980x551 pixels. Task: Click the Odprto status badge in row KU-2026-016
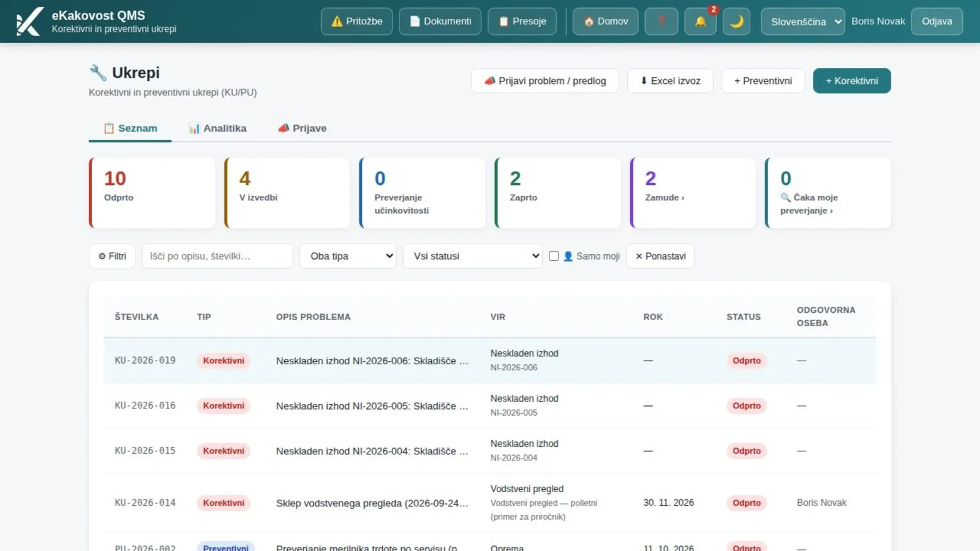(747, 405)
